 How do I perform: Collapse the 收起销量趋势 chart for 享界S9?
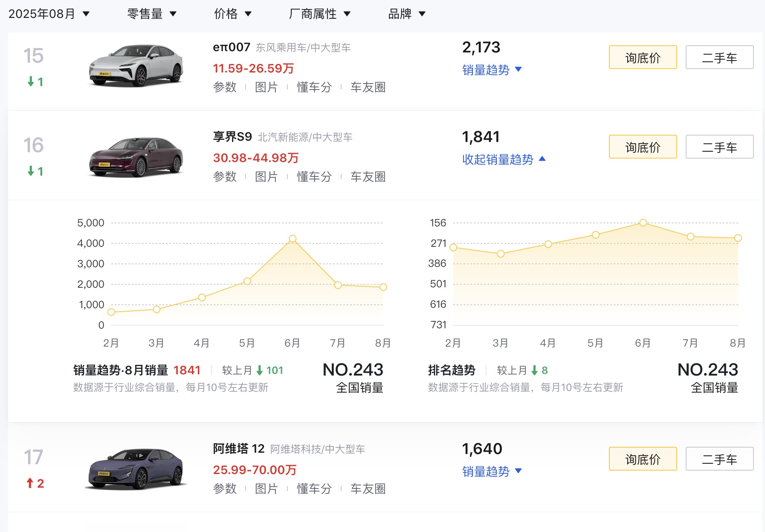504,159
